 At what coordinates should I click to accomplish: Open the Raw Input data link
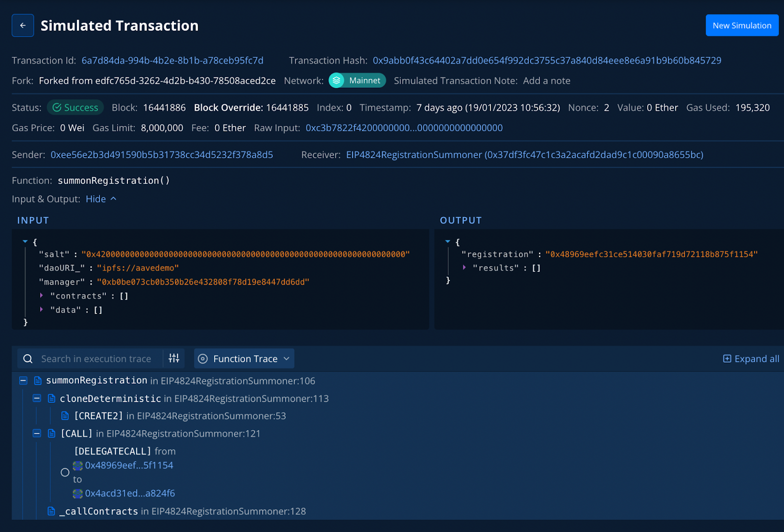[404, 128]
